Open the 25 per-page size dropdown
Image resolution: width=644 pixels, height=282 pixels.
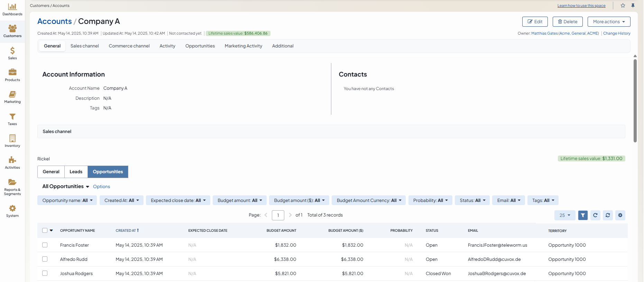pyautogui.click(x=564, y=215)
